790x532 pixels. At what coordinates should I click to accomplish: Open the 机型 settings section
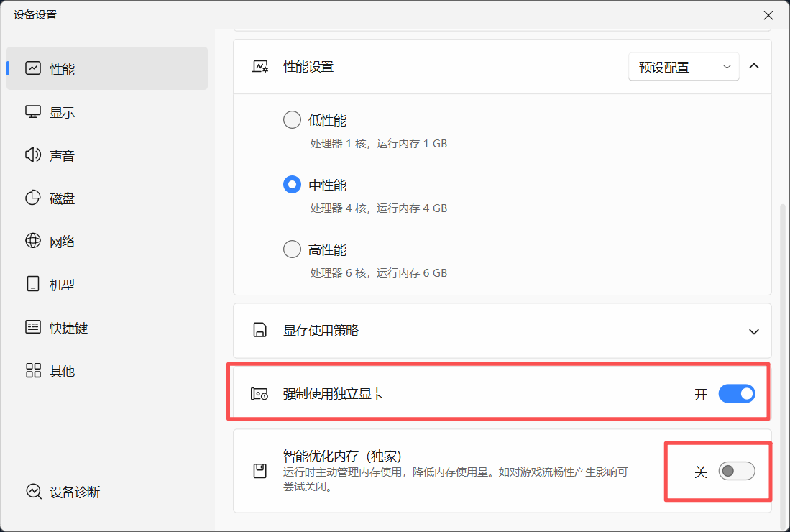[32, 284]
